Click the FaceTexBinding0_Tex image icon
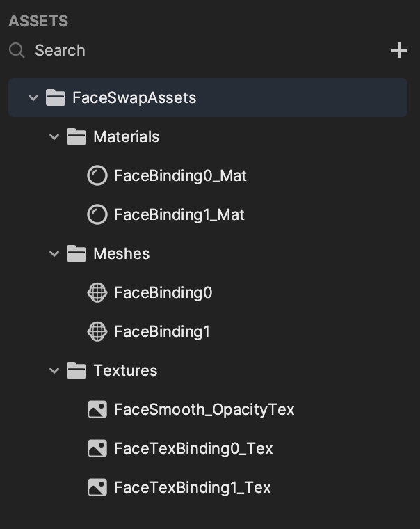Viewport: 420px width, 529px height. (97, 448)
